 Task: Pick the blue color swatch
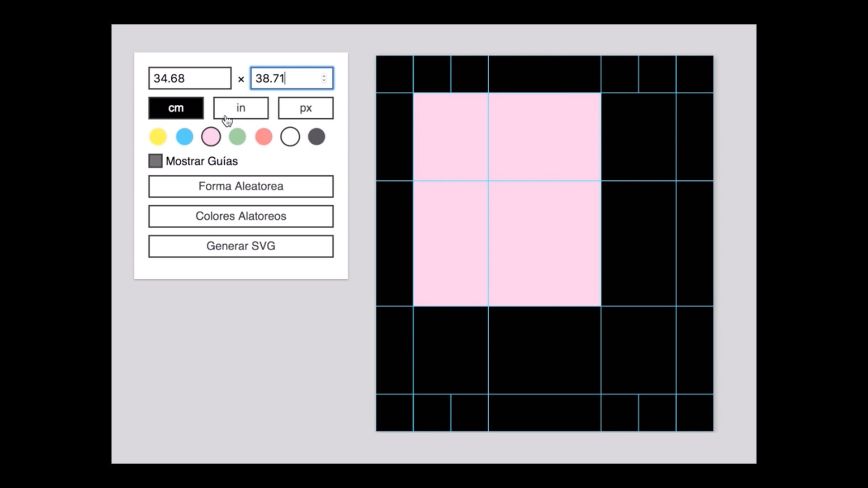click(x=184, y=136)
